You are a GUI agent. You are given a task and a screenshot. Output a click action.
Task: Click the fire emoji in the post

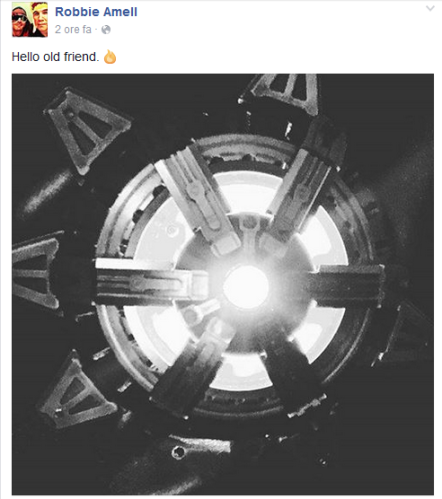[110, 57]
